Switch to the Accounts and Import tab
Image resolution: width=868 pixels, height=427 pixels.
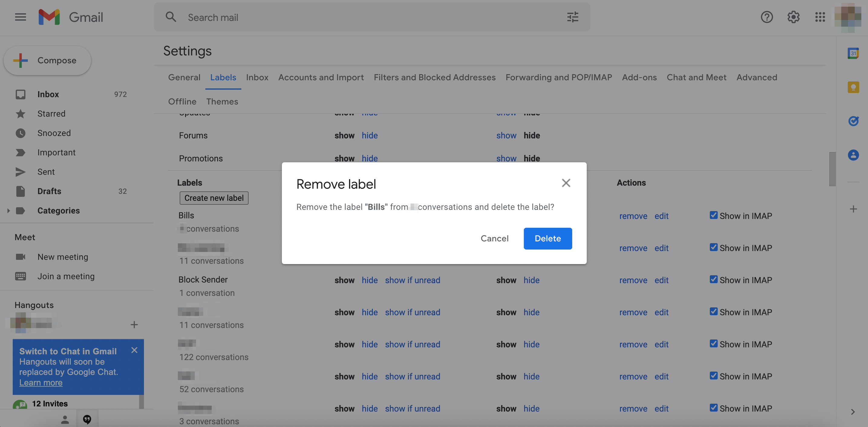[321, 77]
